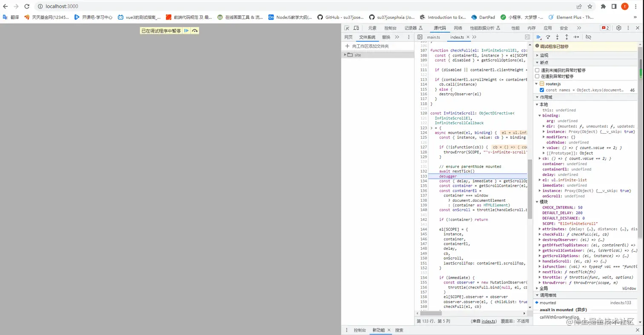Collapse the binding object
Image resolution: width=644 pixels, height=335 pixels.
(x=540, y=115)
